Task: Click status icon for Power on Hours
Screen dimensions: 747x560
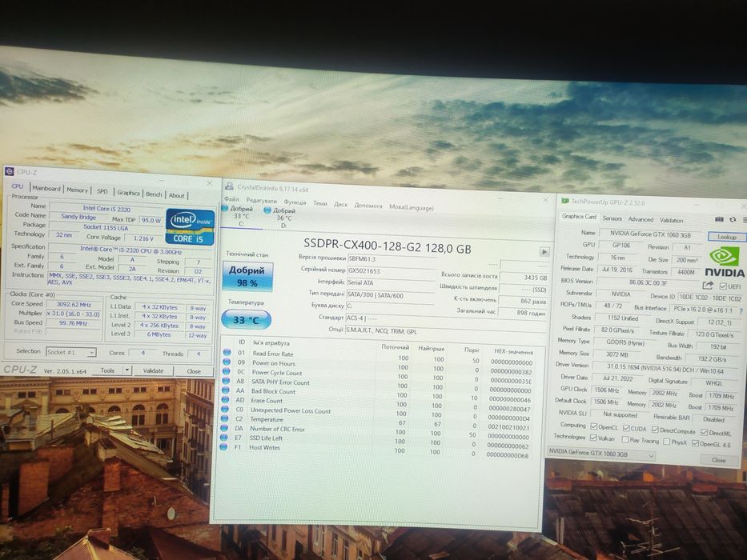Action: point(227,362)
